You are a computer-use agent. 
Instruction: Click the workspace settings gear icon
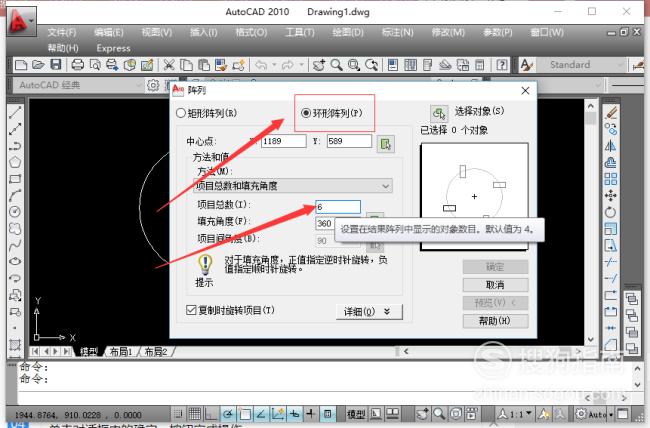click(153, 85)
